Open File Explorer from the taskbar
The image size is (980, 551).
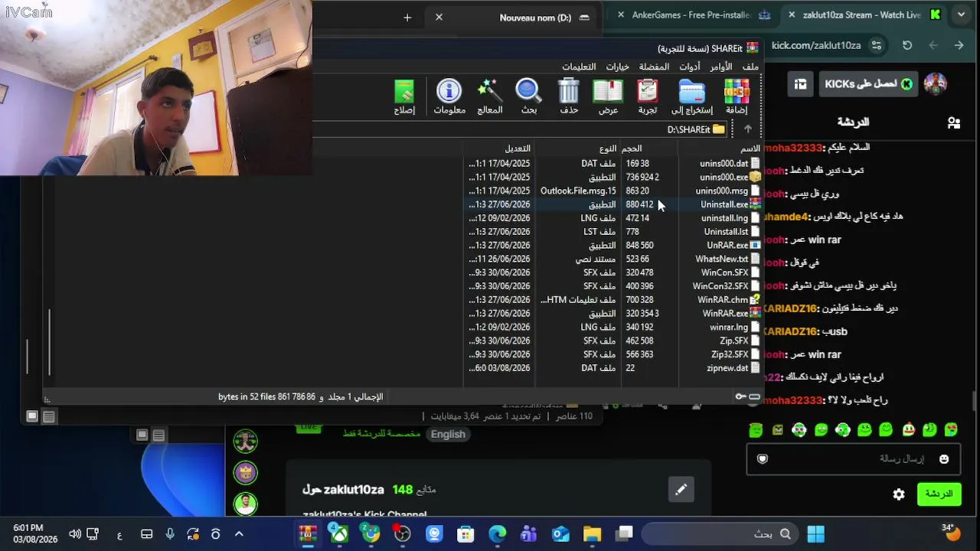[593, 534]
